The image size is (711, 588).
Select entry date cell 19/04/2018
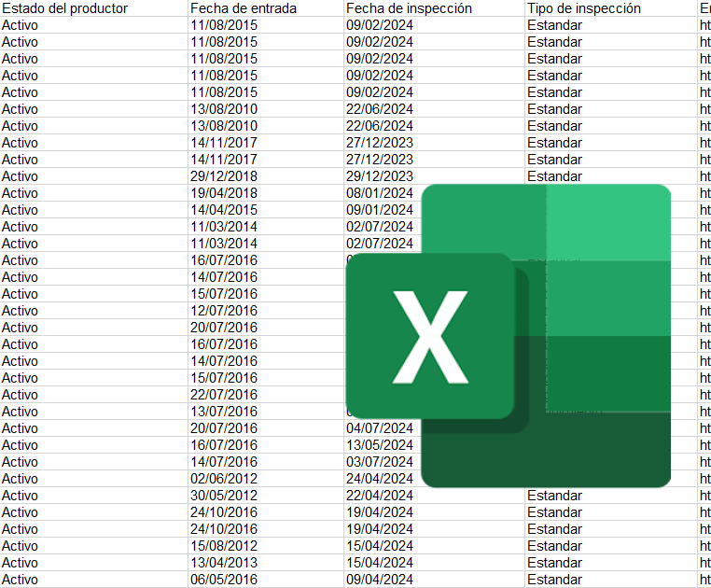(x=224, y=193)
